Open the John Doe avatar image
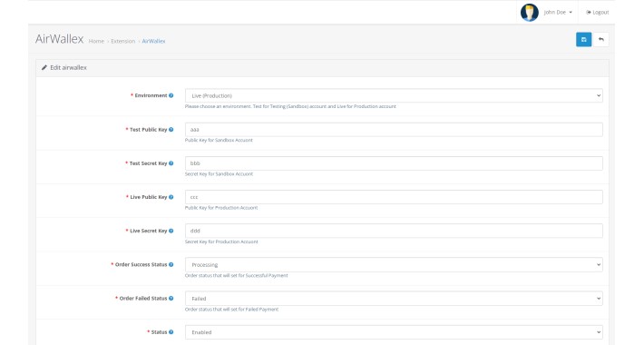644x345 pixels. [x=530, y=13]
